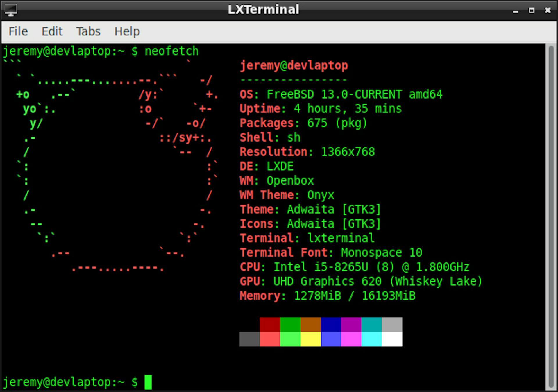Click the '::/sy+:.' text in ASCII logo
Image resolution: width=558 pixels, height=392 pixels.
pyautogui.click(x=185, y=138)
